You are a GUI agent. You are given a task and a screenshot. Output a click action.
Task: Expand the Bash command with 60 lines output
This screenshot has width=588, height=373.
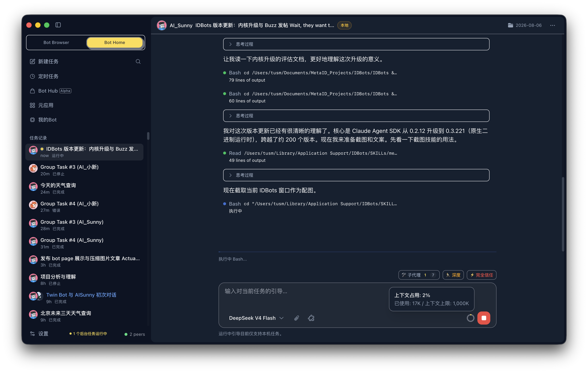coord(310,97)
